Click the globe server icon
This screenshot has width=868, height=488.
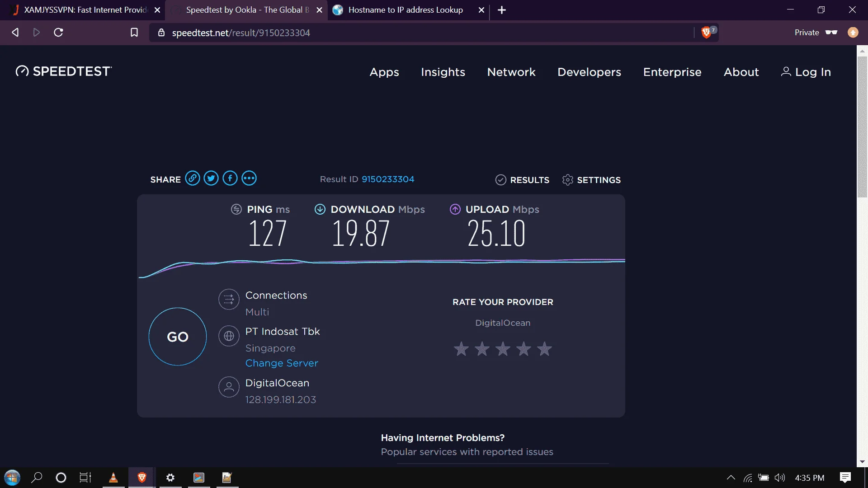point(229,336)
